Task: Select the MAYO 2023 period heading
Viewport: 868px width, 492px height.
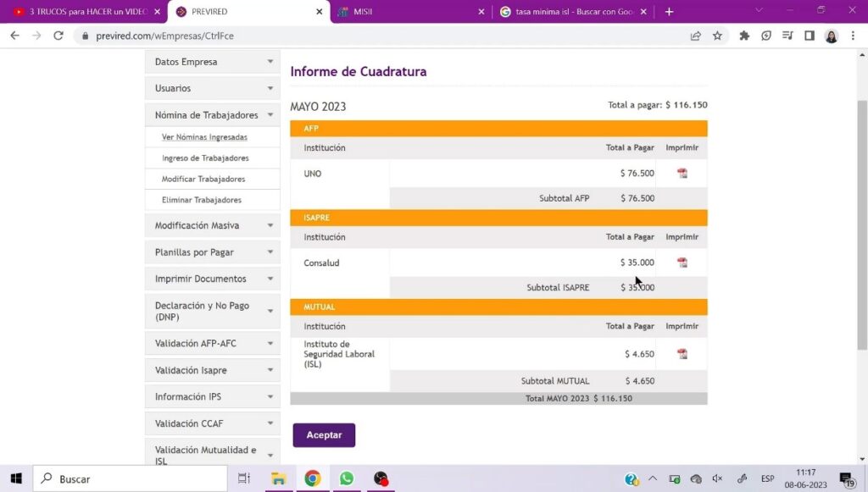Action: pyautogui.click(x=318, y=107)
